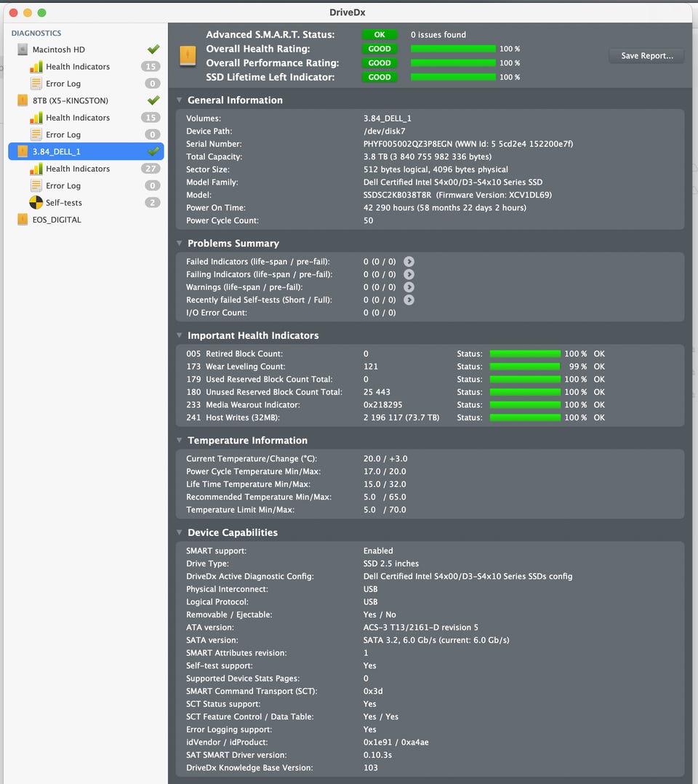Click the Retired Block Count status bar

click(x=525, y=353)
